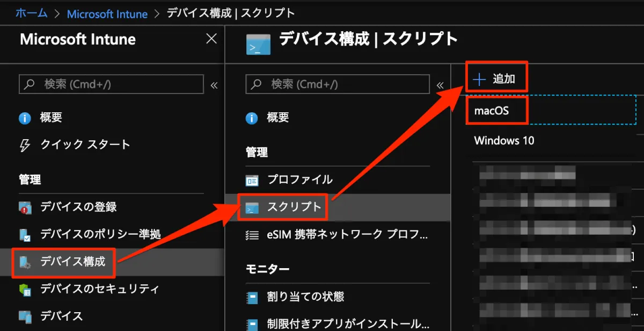The image size is (644, 331).
Task: Click the デバイスの登録 icon
Action: pos(25,207)
